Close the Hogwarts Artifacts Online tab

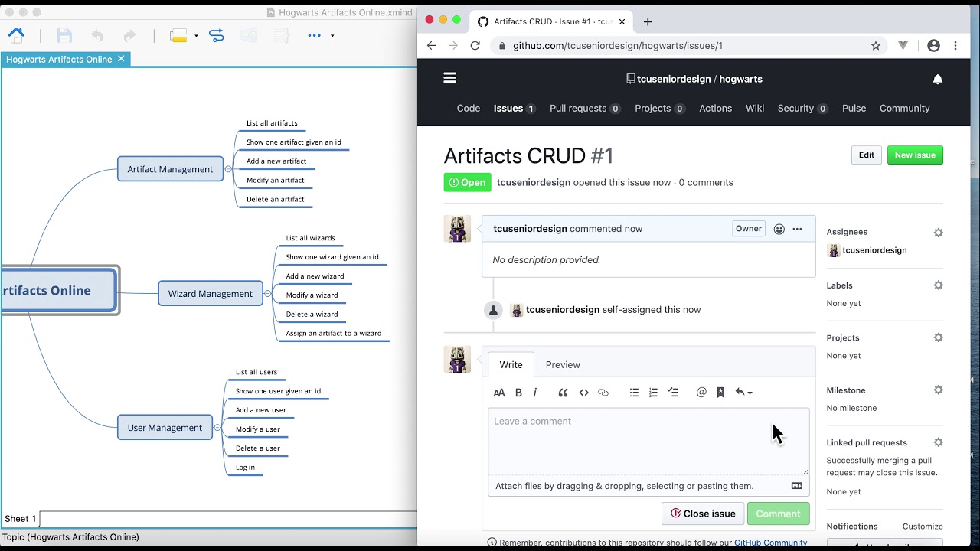(x=121, y=59)
